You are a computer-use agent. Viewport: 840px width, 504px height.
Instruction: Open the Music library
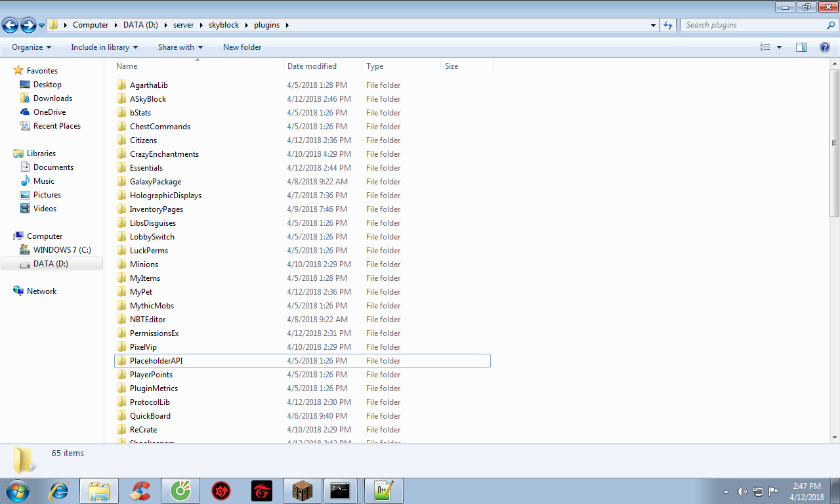click(x=44, y=181)
